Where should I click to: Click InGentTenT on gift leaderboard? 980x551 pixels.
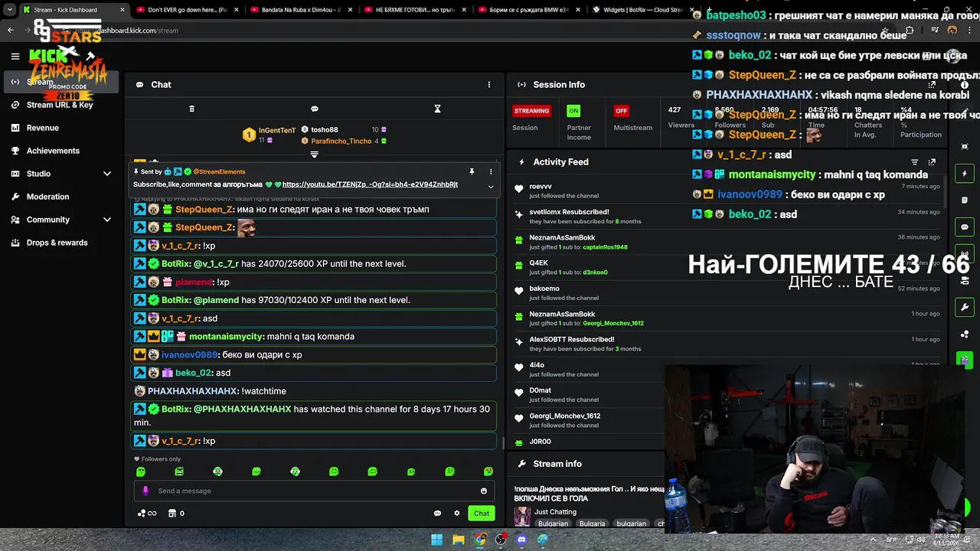(x=277, y=130)
